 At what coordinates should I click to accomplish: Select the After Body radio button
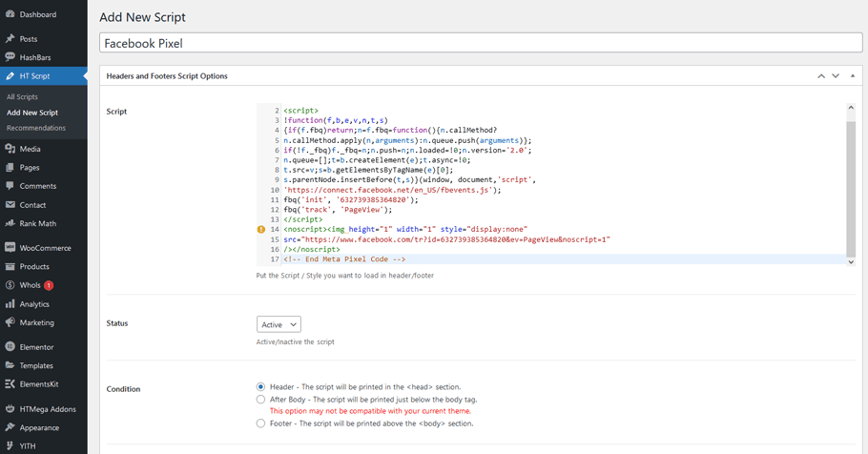pos(260,400)
